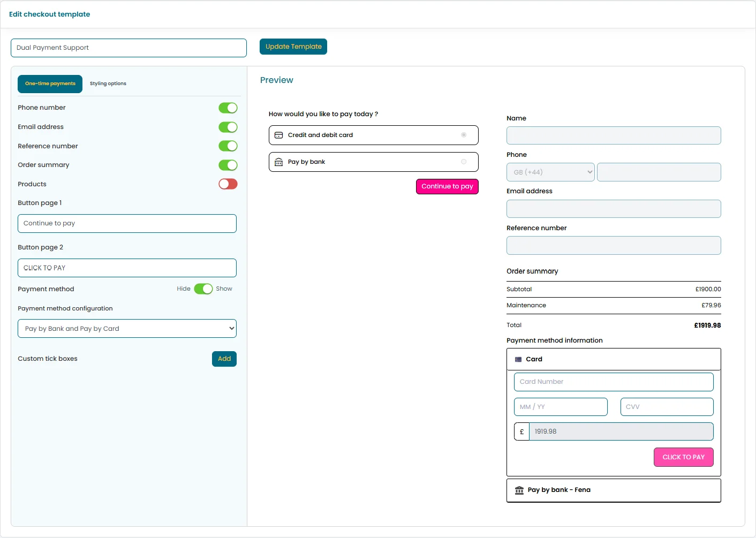Open the "Pay by Bank and Pay by Card" dropdown
Viewport: 756px width, 538px height.
pyautogui.click(x=127, y=328)
